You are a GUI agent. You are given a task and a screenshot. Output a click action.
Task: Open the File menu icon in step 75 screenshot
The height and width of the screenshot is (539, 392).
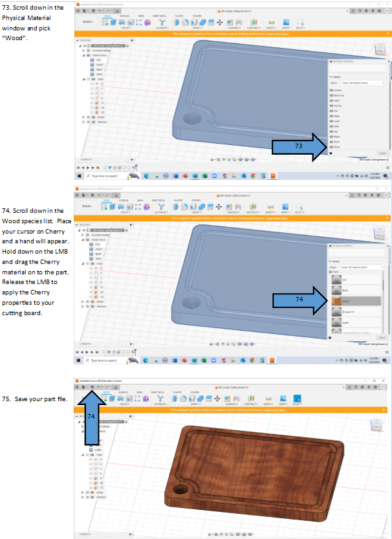pyautogui.click(x=83, y=387)
